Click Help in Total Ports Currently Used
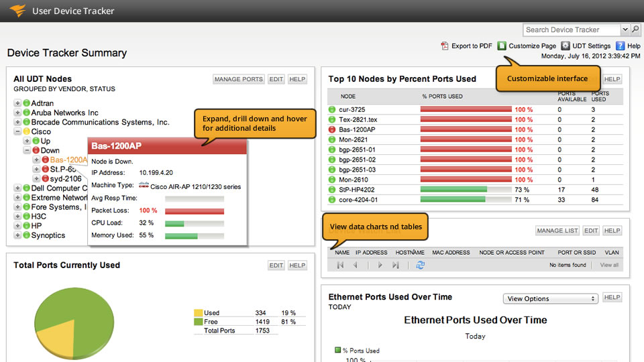644x362 pixels. coord(297,265)
